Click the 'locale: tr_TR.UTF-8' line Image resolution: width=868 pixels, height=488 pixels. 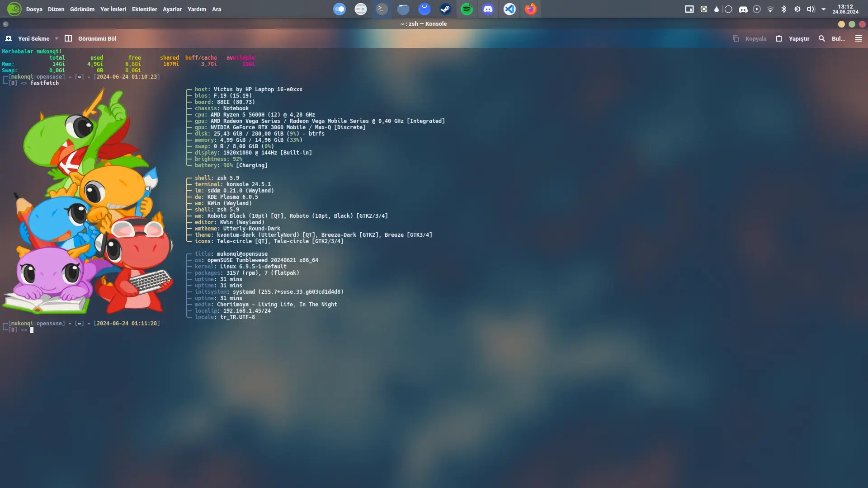click(x=225, y=317)
